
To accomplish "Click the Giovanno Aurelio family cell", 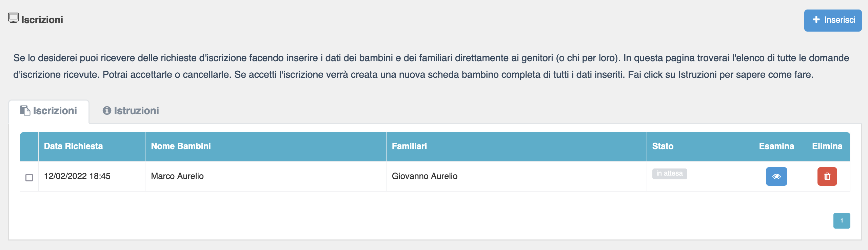I will (x=425, y=176).
